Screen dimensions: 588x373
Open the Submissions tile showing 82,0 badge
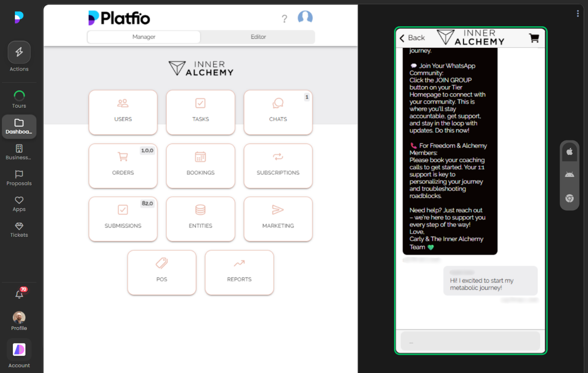123,219
